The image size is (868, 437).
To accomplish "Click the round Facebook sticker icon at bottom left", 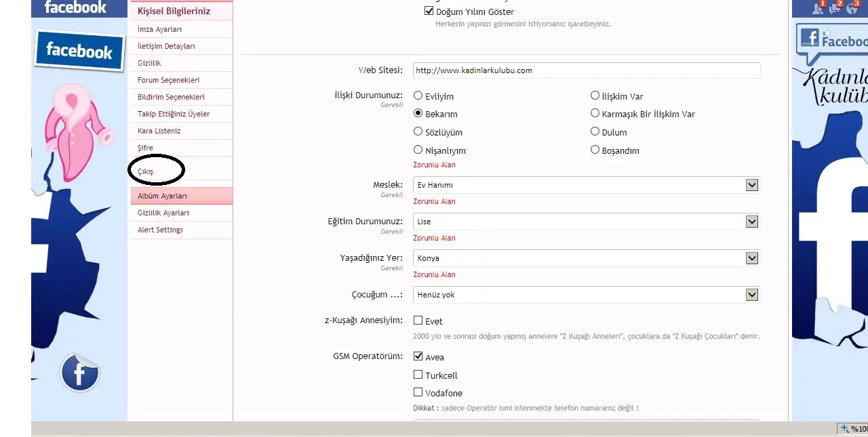I will tap(79, 373).
